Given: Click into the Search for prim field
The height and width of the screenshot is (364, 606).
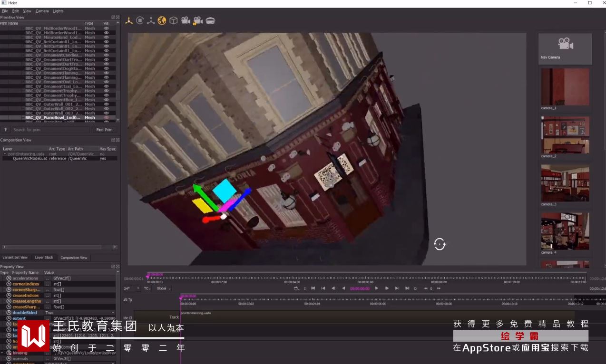Looking at the screenshot, I should click(x=50, y=130).
